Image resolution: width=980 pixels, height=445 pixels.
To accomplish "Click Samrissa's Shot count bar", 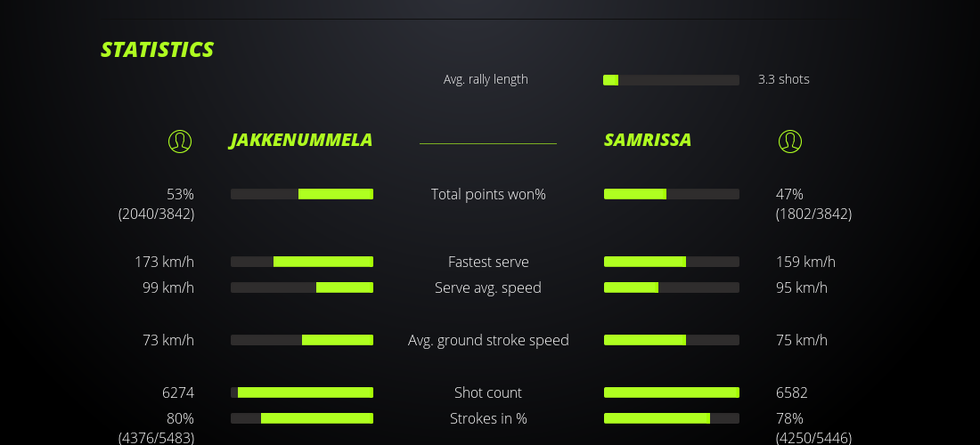I will tap(671, 392).
